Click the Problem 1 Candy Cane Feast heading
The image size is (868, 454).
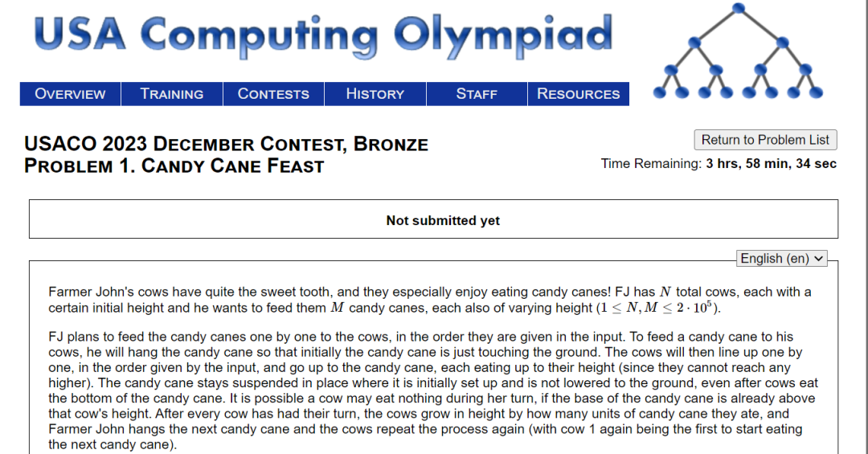174,166
